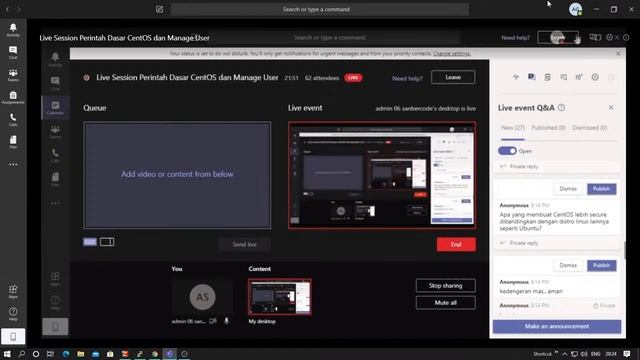Image resolution: width=640 pixels, height=360 pixels.
Task: Open Teams in the outer rail
Action: [x=13, y=75]
